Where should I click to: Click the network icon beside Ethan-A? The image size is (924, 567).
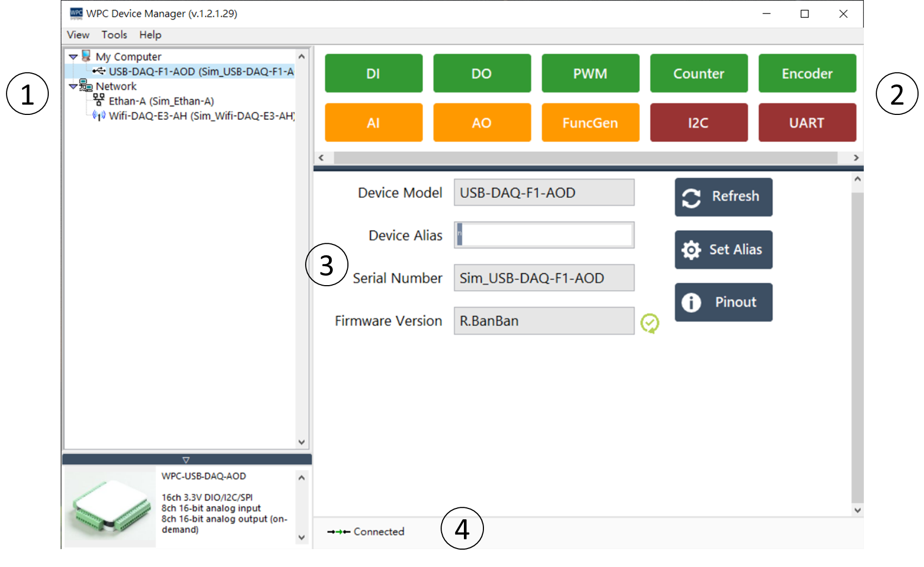point(99,100)
